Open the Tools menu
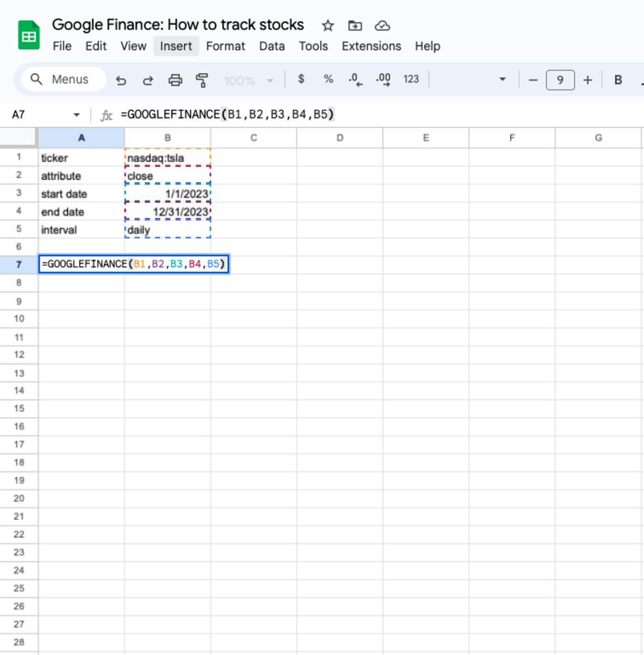This screenshot has width=644, height=655. 313,46
